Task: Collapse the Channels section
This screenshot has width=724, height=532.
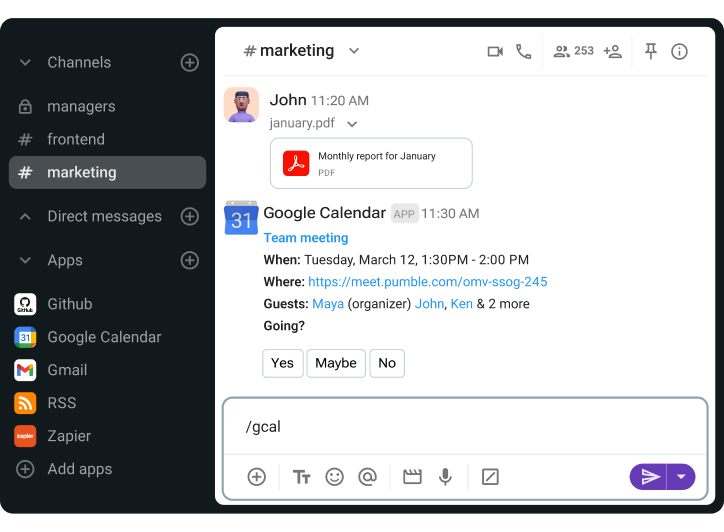Action: 25,62
